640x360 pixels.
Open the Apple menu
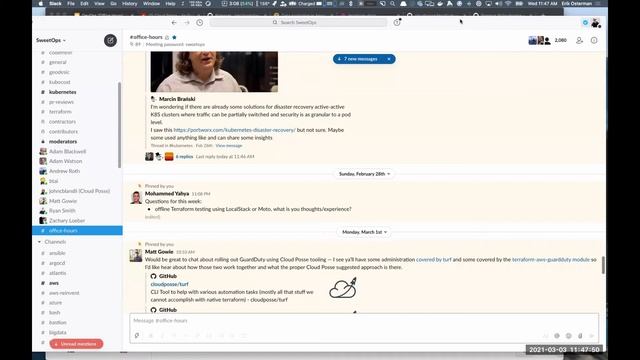point(41,4)
